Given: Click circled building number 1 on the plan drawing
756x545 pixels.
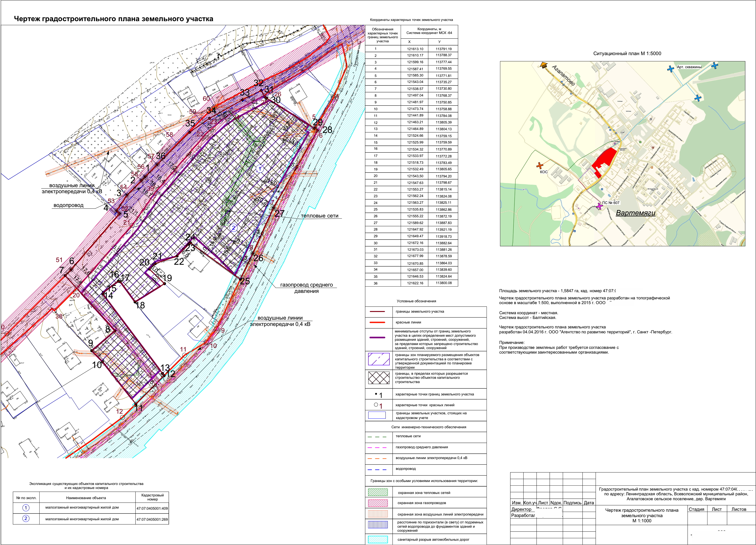Looking at the screenshot, I should 260,169.
